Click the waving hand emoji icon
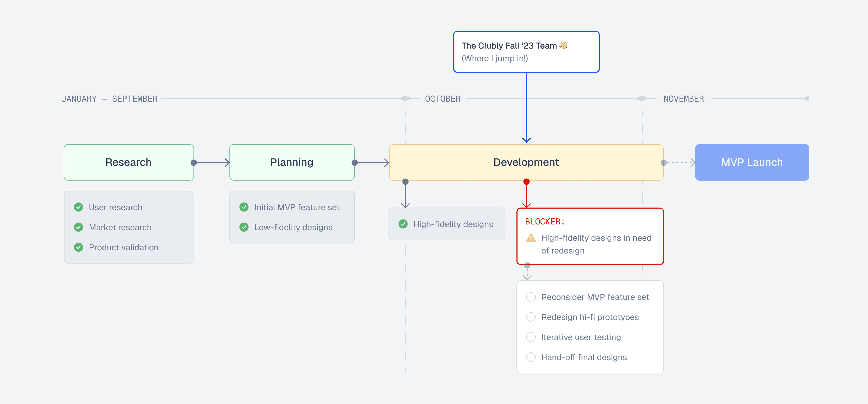 point(564,45)
